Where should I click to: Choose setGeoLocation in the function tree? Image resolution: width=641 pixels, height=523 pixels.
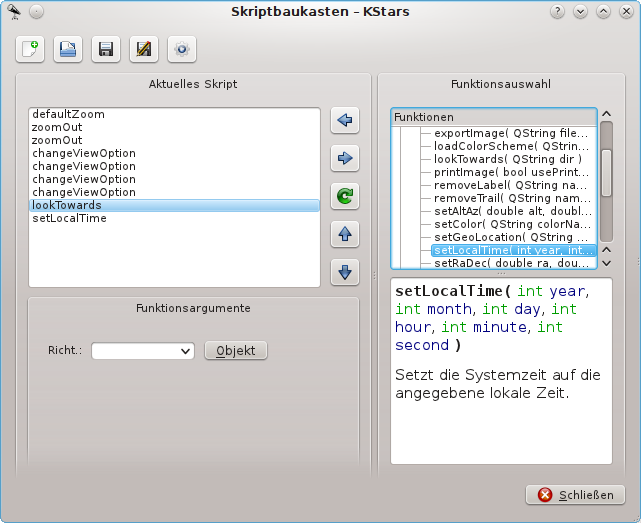pyautogui.click(x=510, y=237)
